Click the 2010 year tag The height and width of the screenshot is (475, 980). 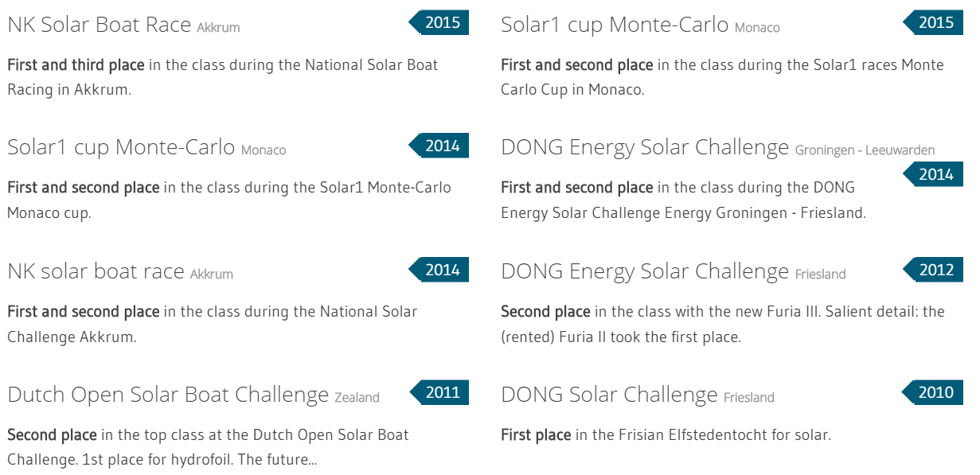[x=935, y=392]
